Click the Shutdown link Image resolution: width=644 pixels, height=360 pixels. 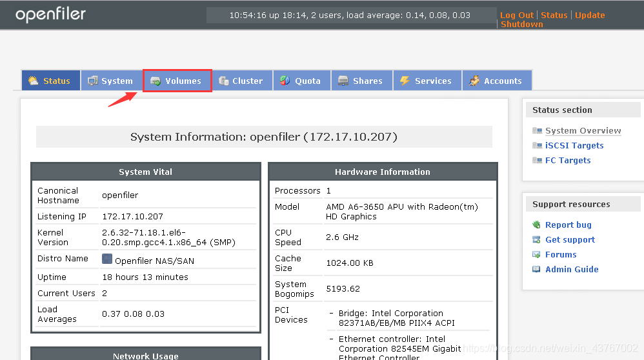[521, 25]
